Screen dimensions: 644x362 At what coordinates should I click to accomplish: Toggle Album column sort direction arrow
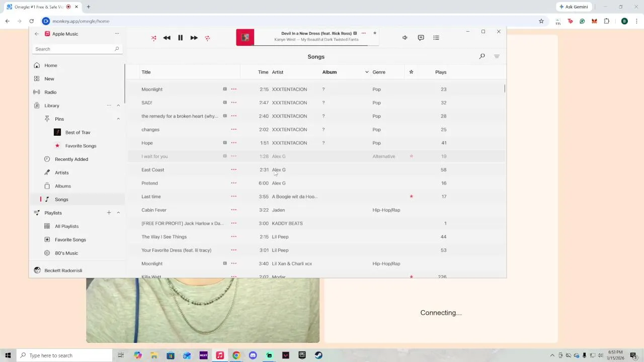pos(367,72)
